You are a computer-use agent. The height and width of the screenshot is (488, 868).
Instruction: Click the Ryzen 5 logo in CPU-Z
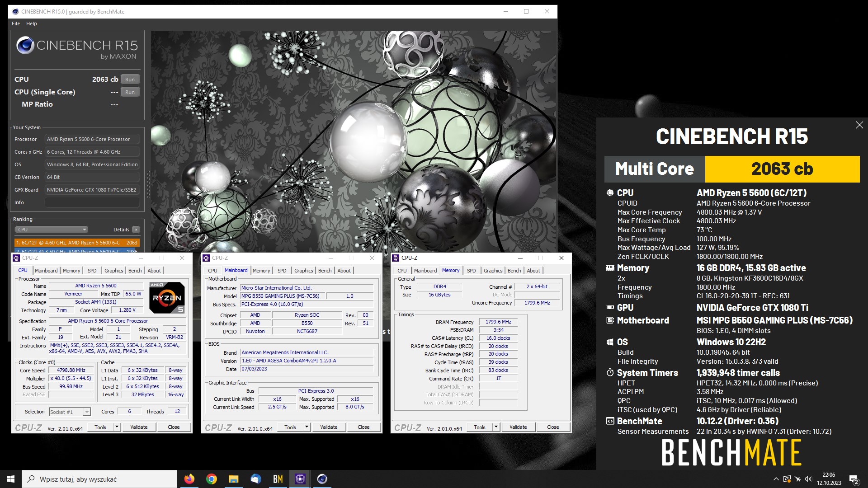click(167, 297)
